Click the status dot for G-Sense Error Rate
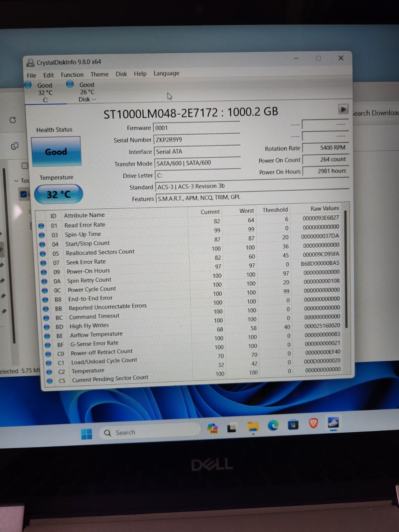 pos(48,345)
